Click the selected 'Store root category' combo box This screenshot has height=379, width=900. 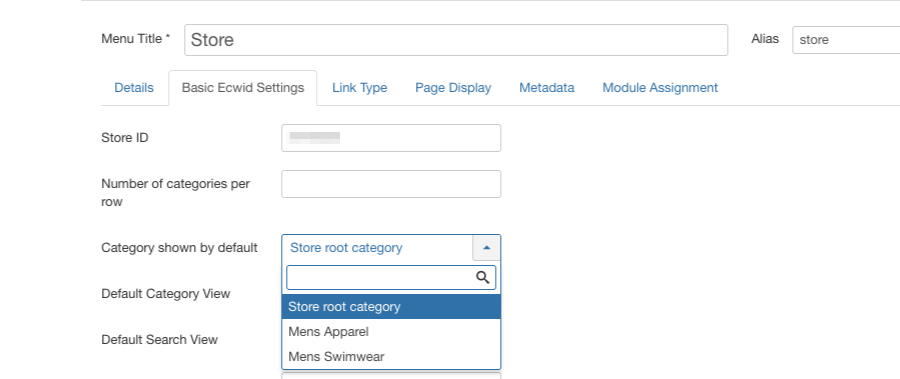pos(391,248)
